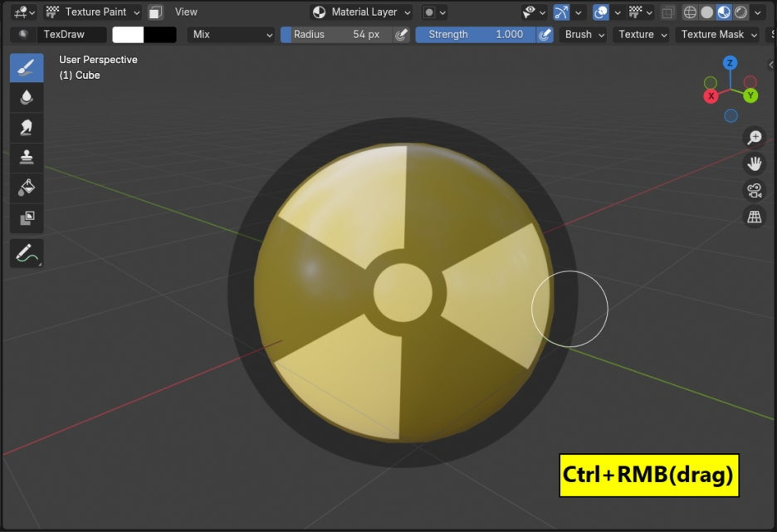Open Texture Paint mode dropdown
Viewport: 777px width, 532px height.
[x=93, y=12]
